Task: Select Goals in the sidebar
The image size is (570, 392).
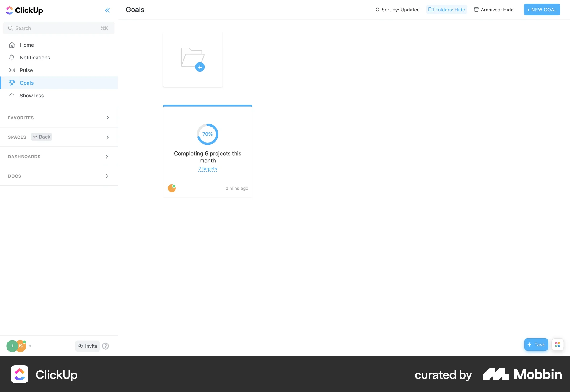Action: 27,83
